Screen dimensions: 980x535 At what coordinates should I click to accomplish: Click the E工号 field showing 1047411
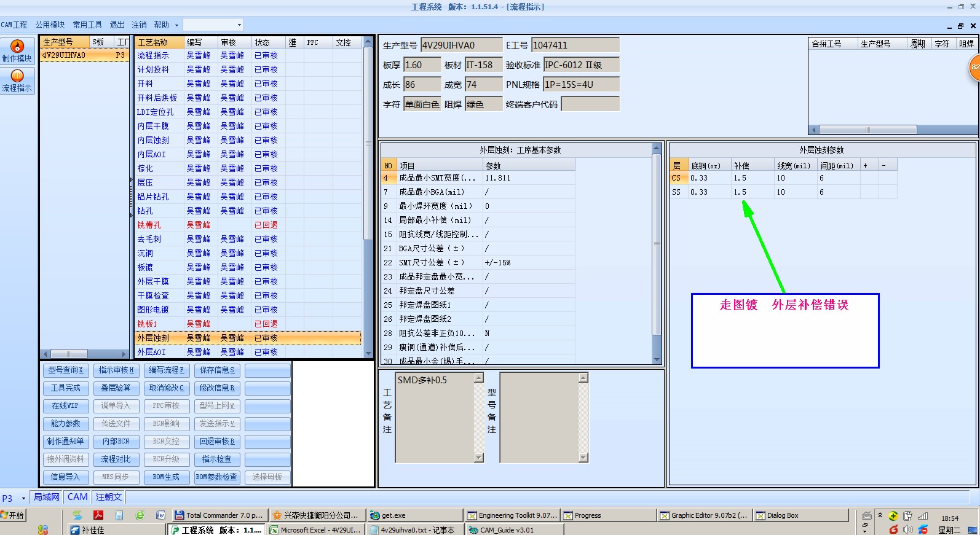(x=575, y=45)
